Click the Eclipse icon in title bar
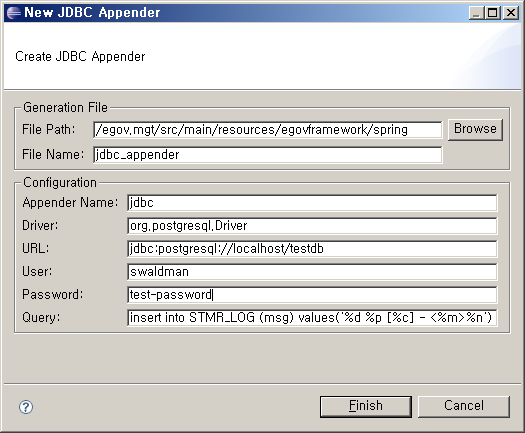 (x=14, y=13)
